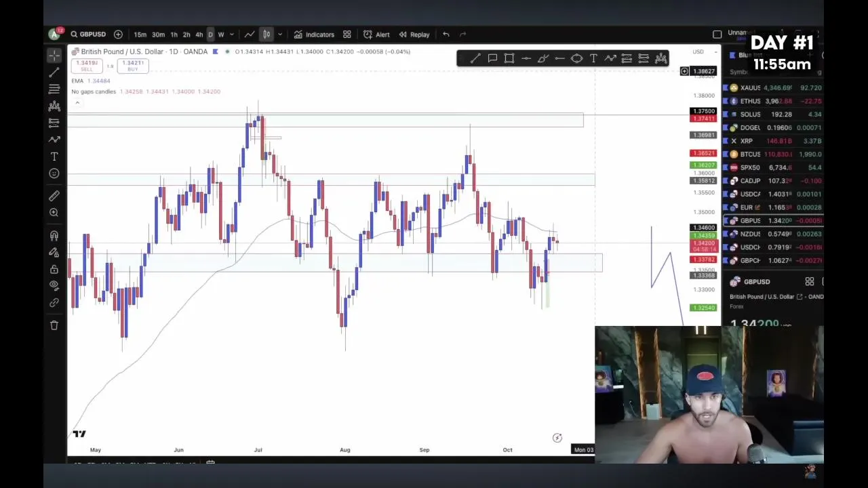Select the W weekly timeframe
This screenshot has width=868, height=488.
(221, 35)
